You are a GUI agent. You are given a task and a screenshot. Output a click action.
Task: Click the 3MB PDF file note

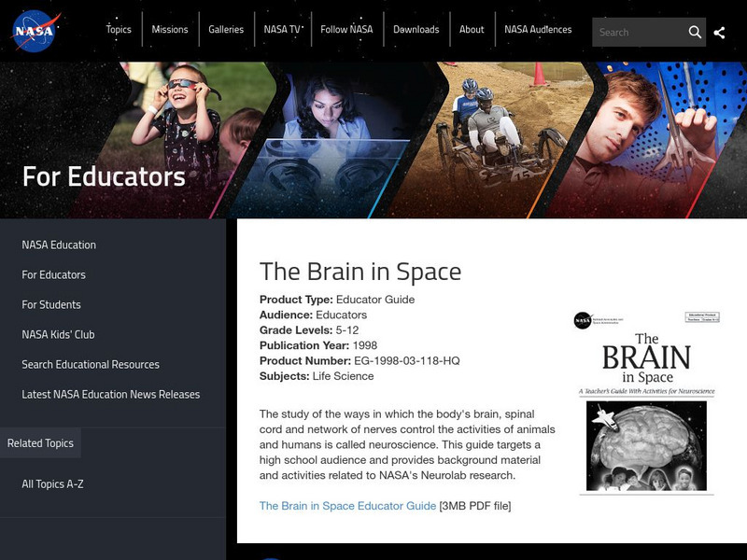pos(475,506)
